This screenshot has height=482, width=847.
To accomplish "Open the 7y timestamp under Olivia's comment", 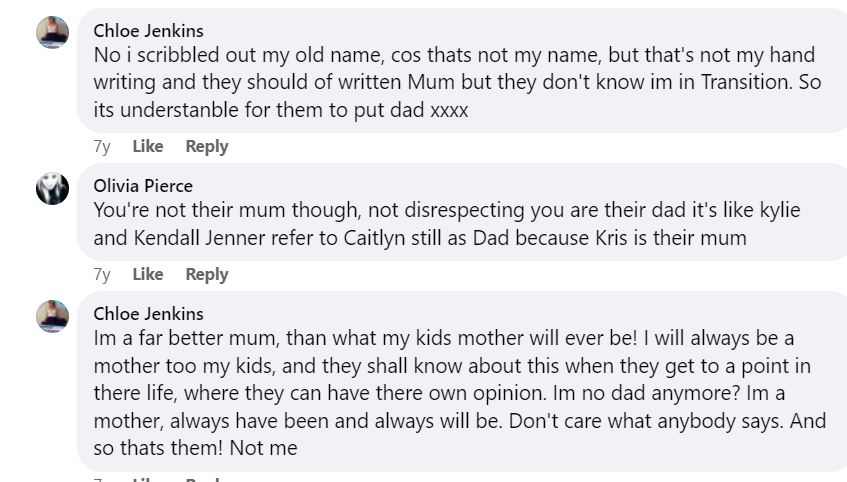I will tap(102, 274).
